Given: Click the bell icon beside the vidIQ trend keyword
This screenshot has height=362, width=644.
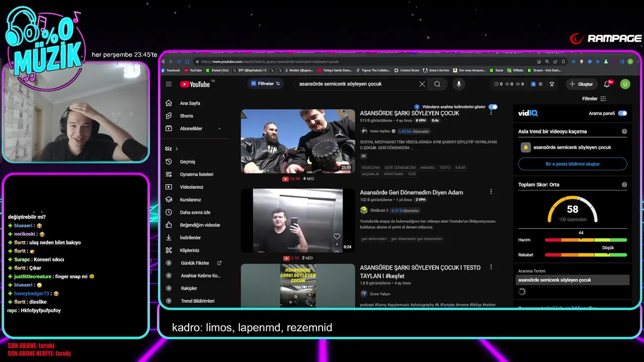Looking at the screenshot, I should 526,147.
